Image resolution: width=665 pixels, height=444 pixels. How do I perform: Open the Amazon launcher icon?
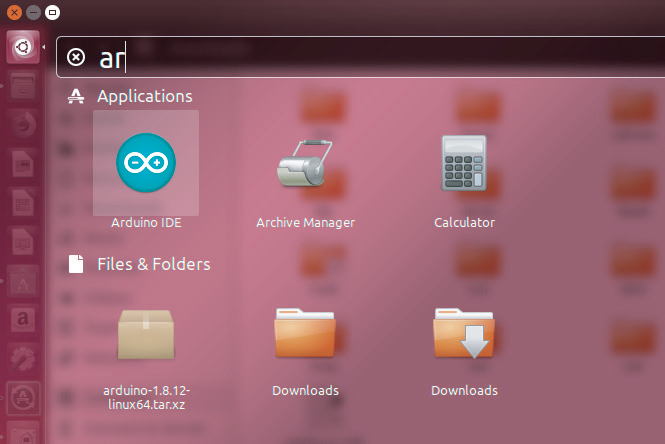coord(23,320)
